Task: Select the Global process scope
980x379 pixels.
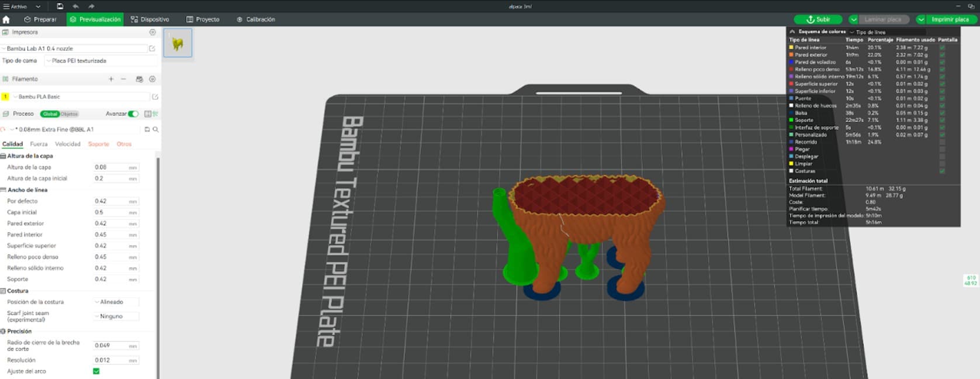Action: [x=50, y=114]
